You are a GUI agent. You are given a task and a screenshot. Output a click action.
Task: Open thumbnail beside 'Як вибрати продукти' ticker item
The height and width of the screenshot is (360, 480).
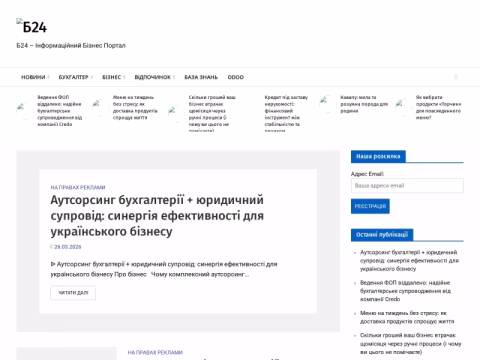403,107
